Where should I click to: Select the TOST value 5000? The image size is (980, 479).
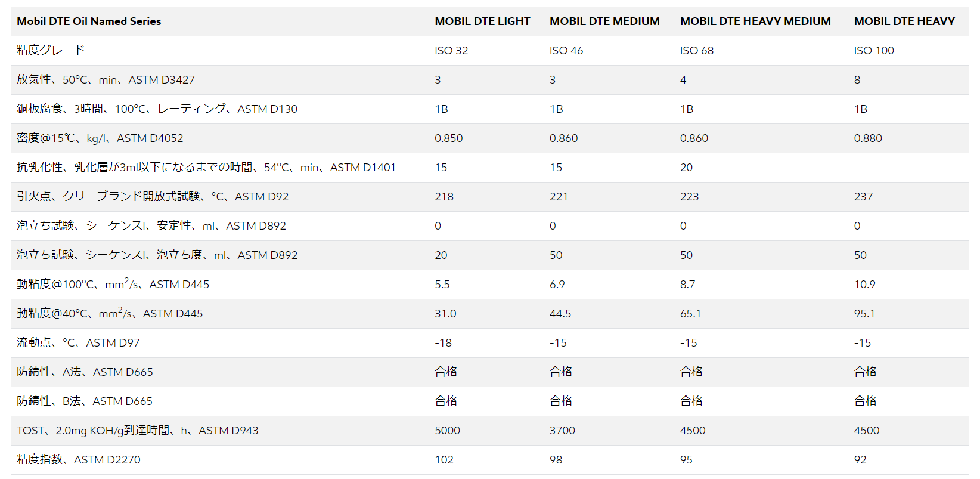[447, 431]
